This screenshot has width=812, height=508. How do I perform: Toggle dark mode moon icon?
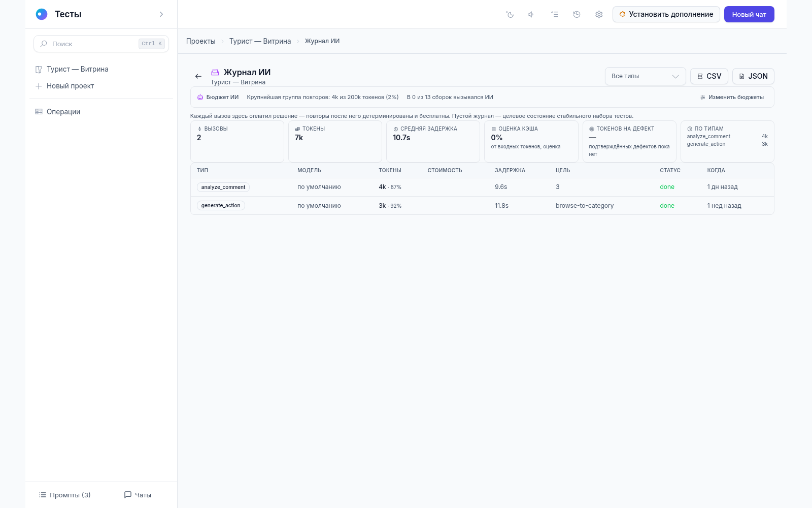(510, 14)
